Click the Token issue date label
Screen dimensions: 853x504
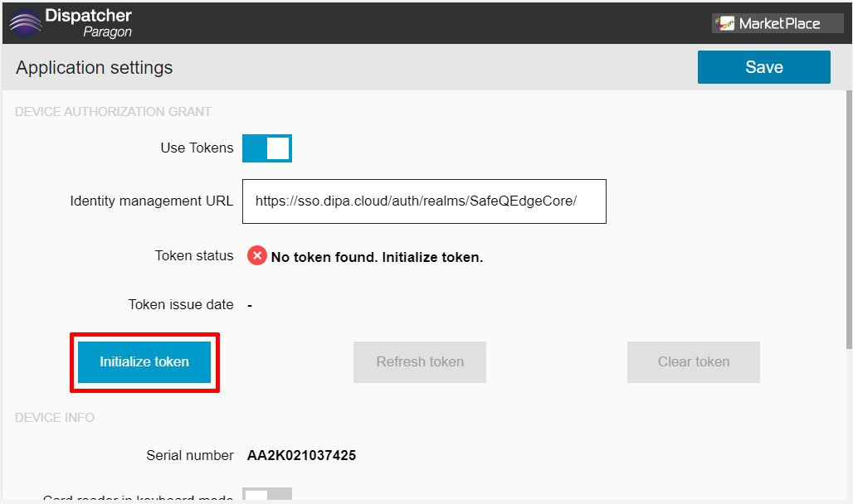181,304
